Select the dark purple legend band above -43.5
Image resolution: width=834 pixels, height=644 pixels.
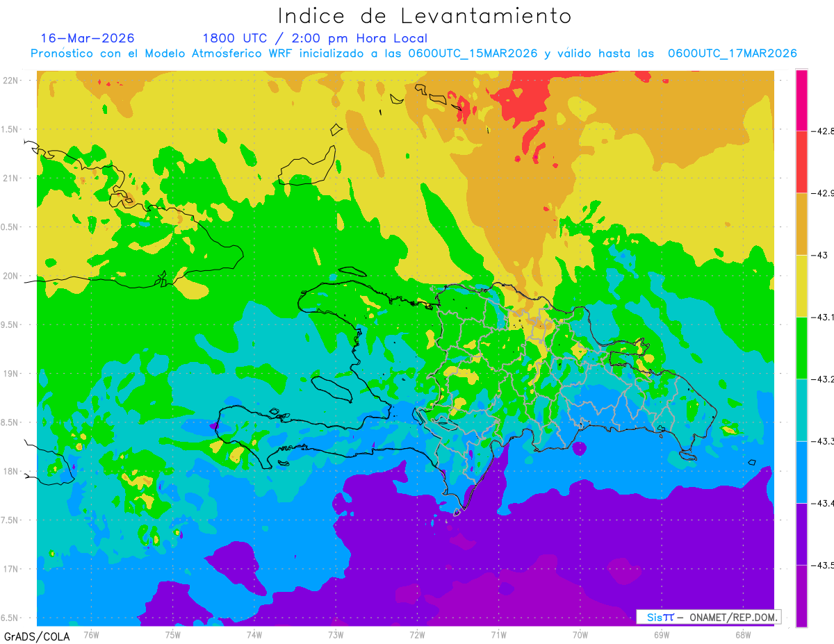pos(801,534)
